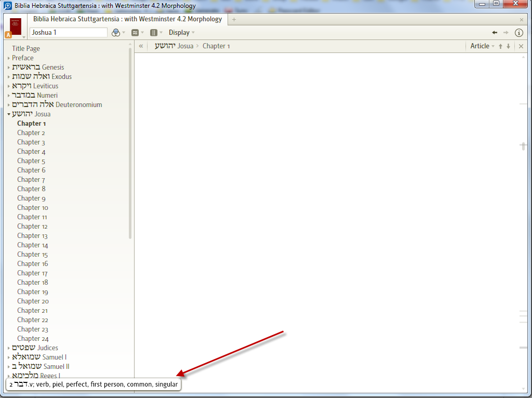
Task: Open the visual filters icon
Action: point(116,33)
